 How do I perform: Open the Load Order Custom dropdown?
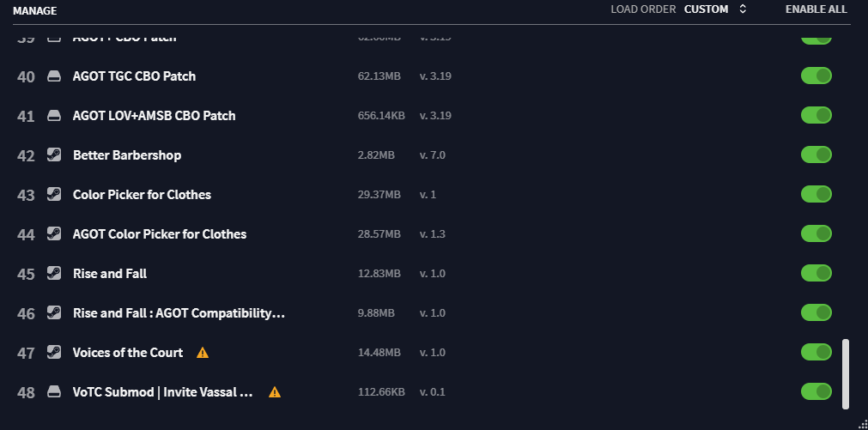(715, 9)
